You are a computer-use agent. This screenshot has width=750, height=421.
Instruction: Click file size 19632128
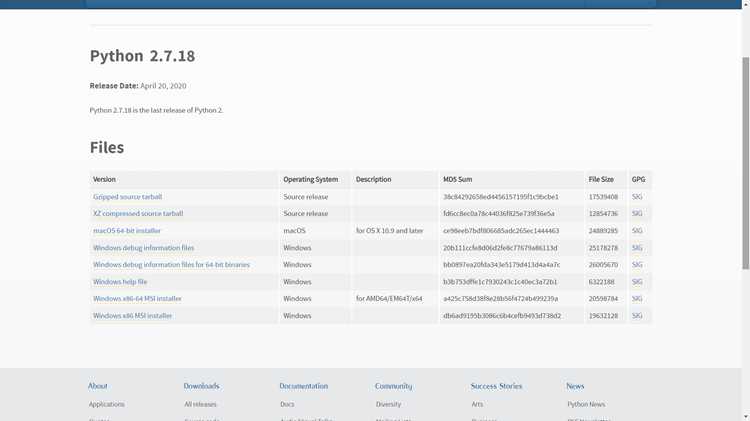(x=603, y=316)
